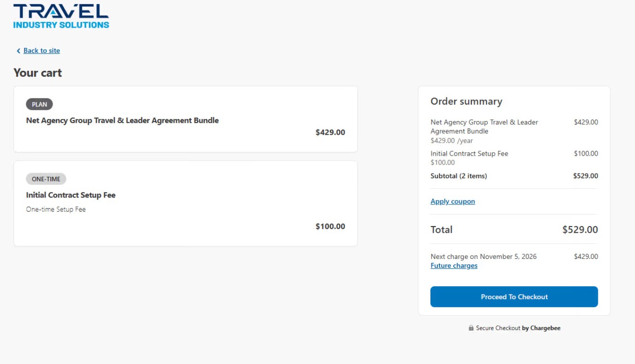Click the $100.00 setup fee price in cart
This screenshot has width=635, height=364.
pyautogui.click(x=330, y=226)
